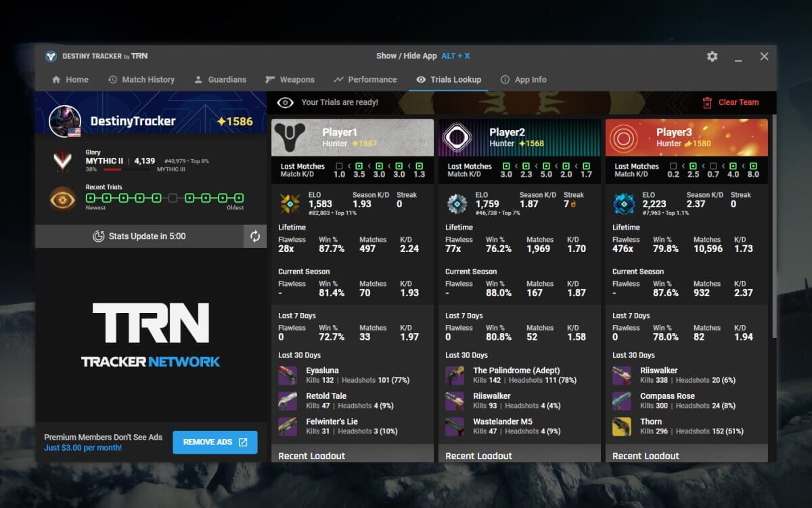This screenshot has width=812, height=508.
Task: Click the Clear Team link
Action: coord(738,102)
